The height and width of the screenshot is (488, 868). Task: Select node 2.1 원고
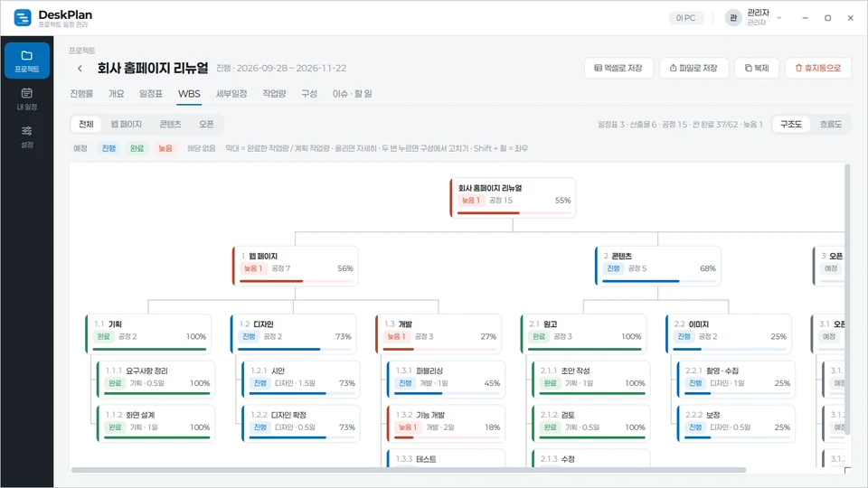[583, 333]
